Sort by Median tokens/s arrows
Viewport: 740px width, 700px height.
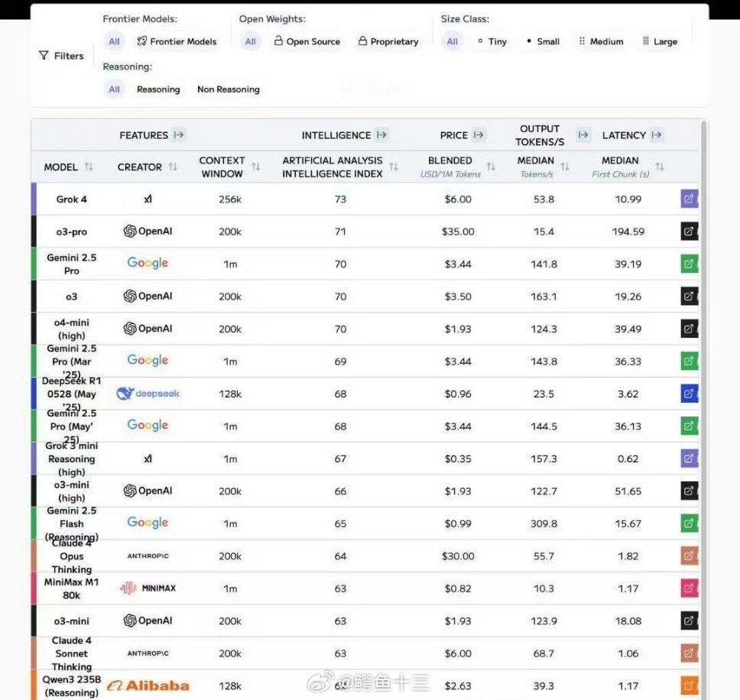point(565,167)
